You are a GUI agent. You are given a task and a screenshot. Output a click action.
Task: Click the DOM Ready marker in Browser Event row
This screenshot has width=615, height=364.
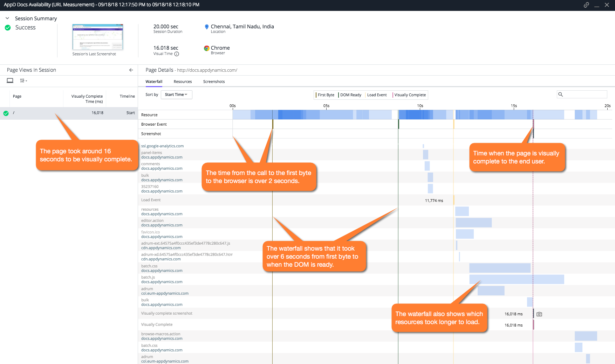point(398,124)
